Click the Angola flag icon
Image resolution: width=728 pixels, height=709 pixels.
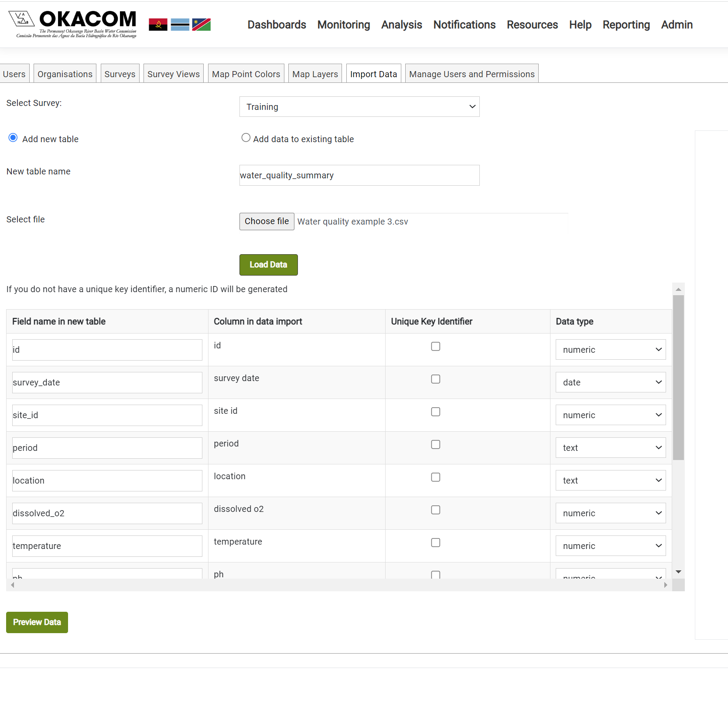(158, 24)
